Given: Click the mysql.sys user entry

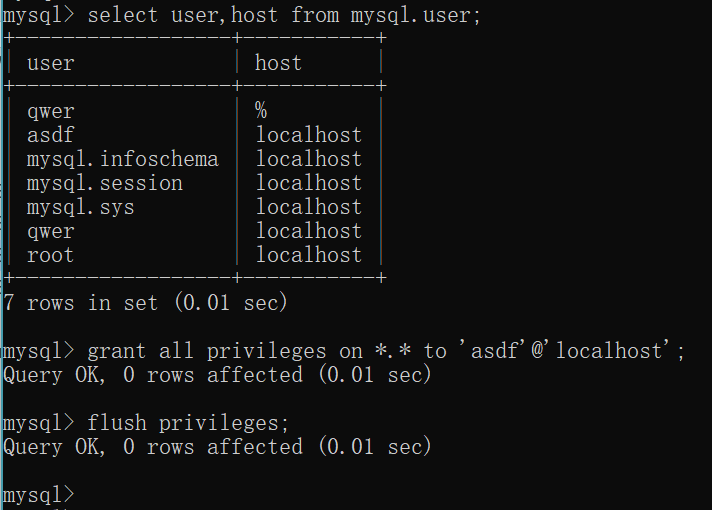Looking at the screenshot, I should coord(80,208).
